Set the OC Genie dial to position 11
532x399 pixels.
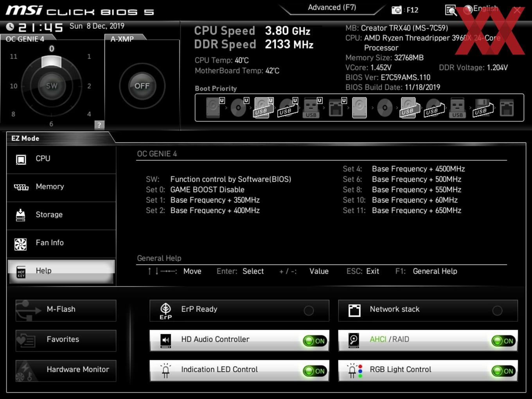(14, 56)
